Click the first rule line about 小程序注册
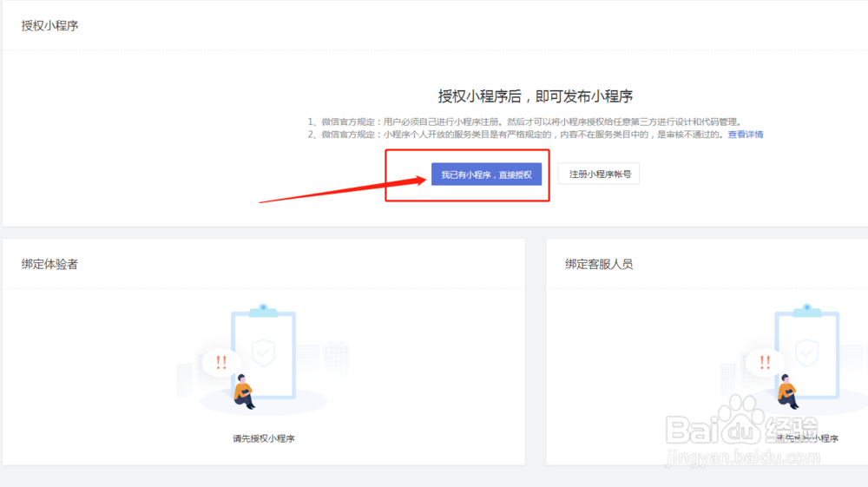 525,122
